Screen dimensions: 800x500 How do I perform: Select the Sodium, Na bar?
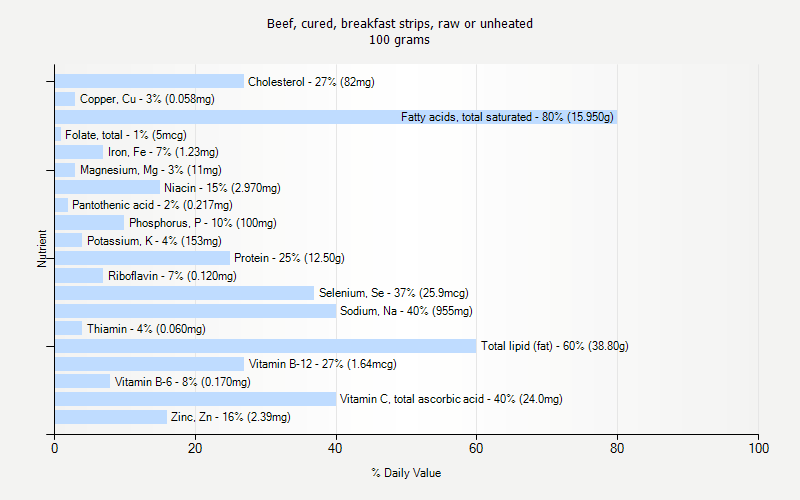pyautogui.click(x=195, y=311)
